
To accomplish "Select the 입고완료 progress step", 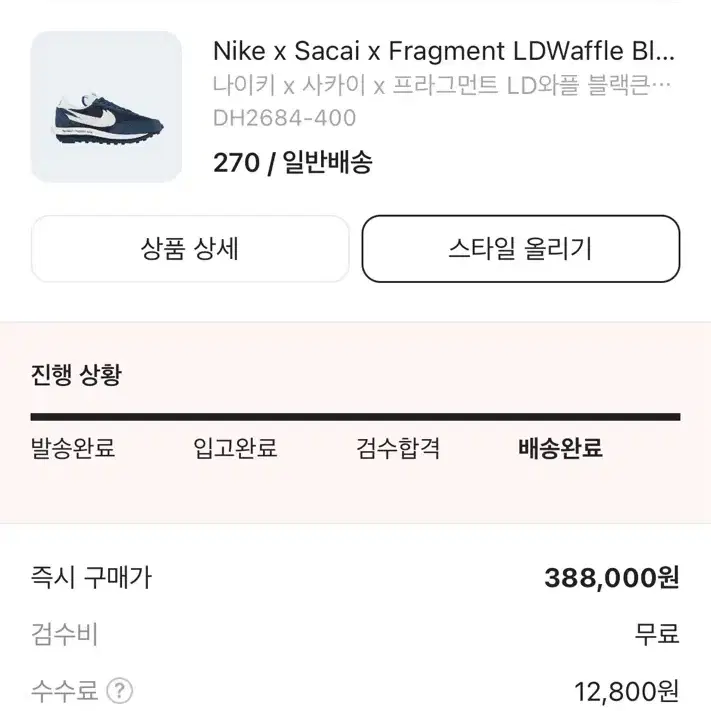I will coord(235,448).
